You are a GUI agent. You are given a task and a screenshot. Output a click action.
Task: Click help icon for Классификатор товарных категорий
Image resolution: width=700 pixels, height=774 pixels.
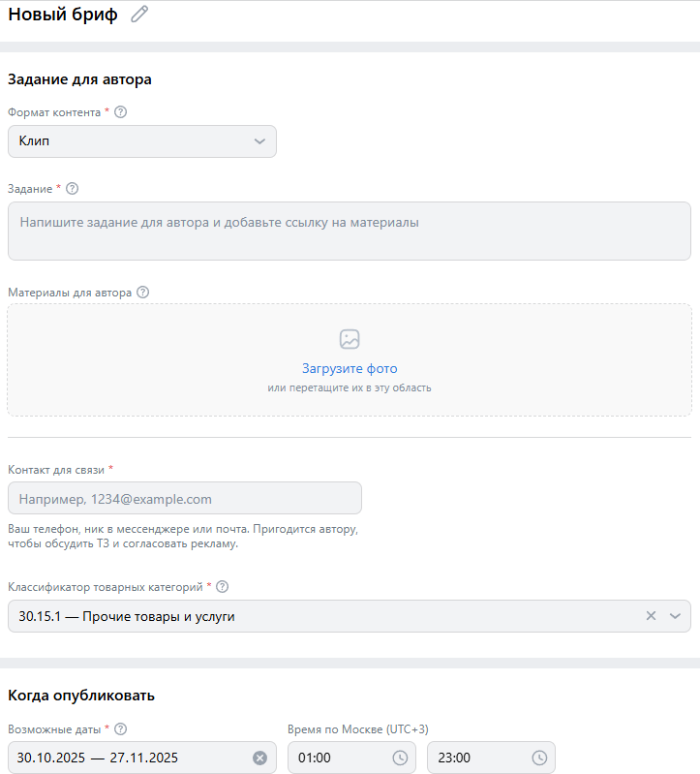point(223,587)
